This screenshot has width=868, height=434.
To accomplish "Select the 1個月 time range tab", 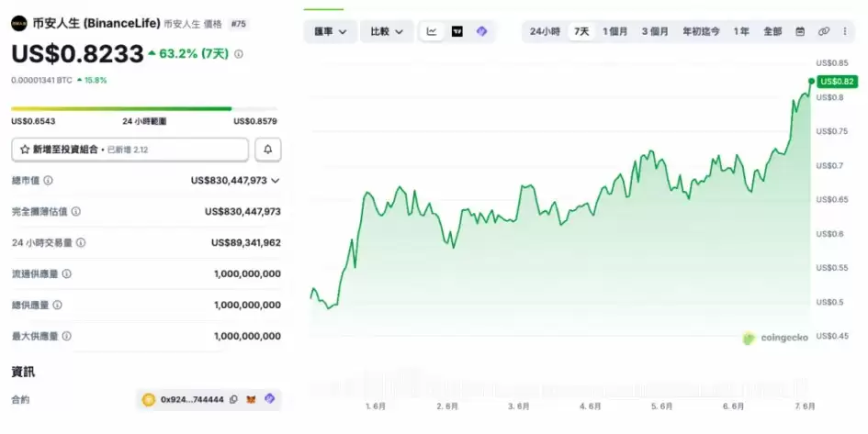I will tap(615, 31).
